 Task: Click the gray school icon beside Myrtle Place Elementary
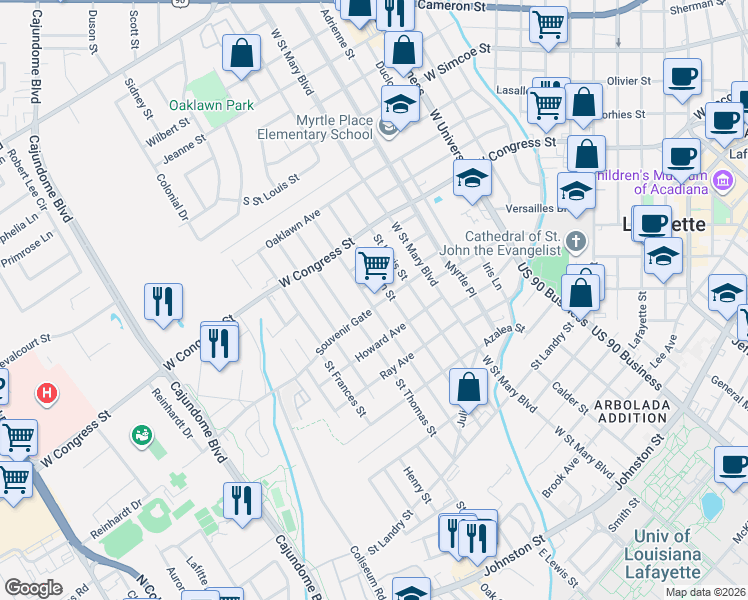pos(388,128)
